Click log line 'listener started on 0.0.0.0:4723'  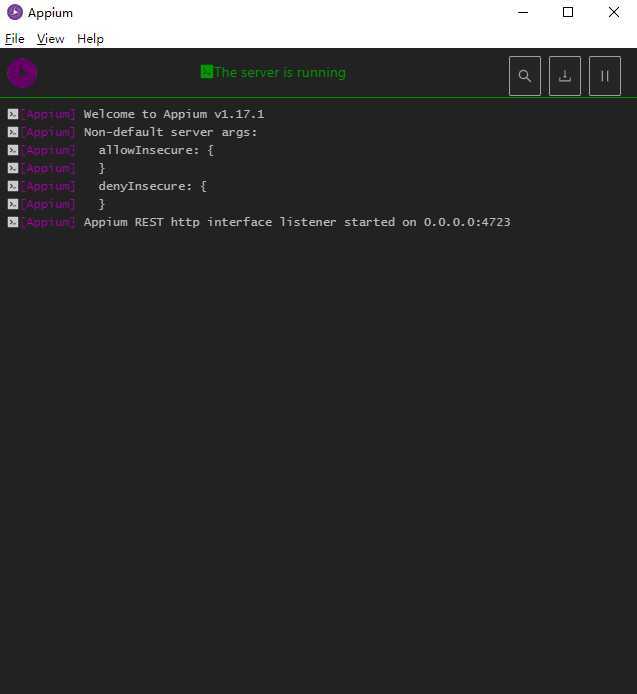pos(395,222)
